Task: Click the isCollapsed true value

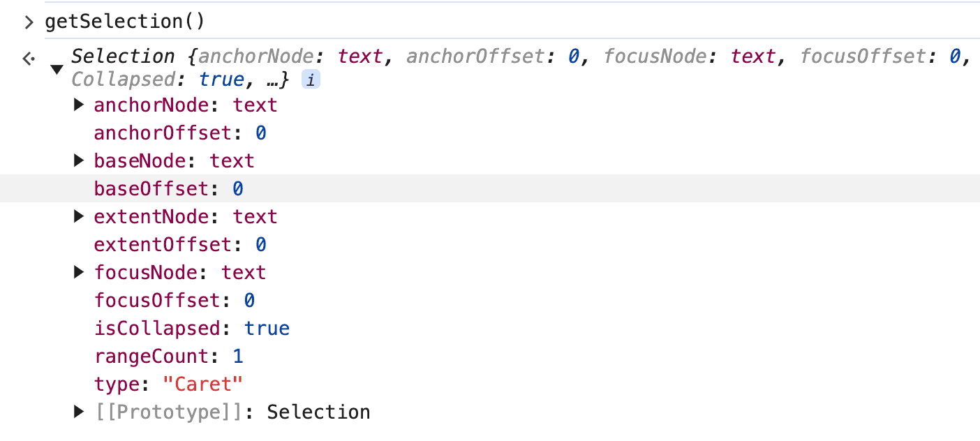Action: tap(267, 328)
